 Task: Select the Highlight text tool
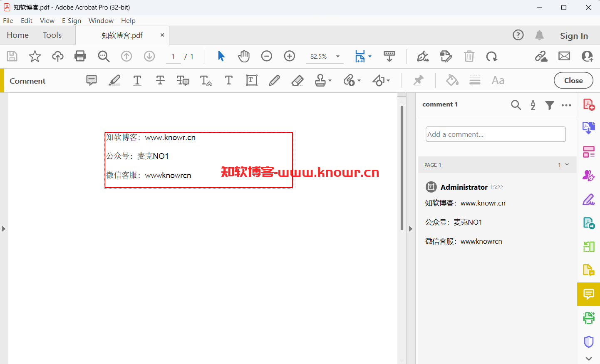114,80
